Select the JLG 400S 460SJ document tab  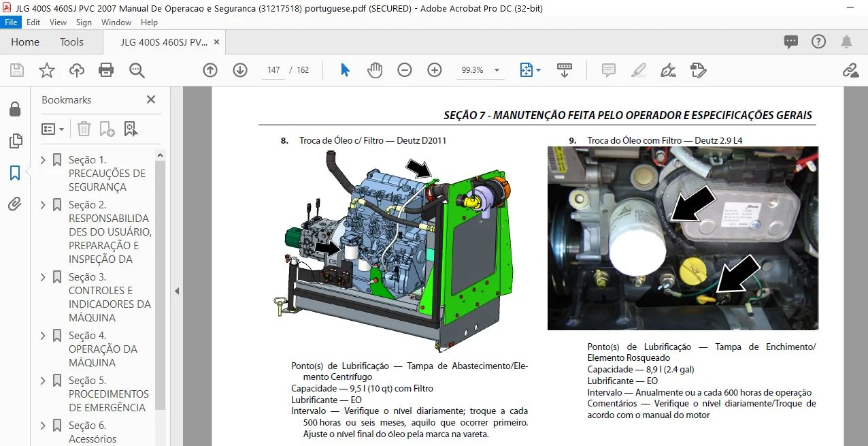[164, 42]
